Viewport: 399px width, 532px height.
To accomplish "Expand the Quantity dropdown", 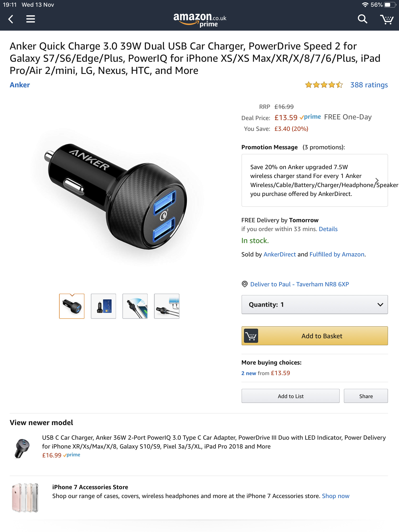I will (314, 305).
